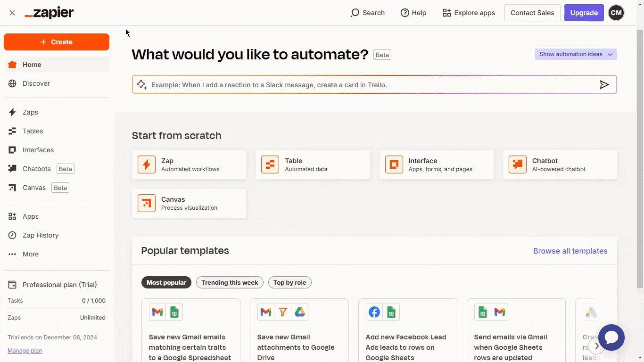Click next arrow in templates carousel
Viewport: 644px width, 362px height.
coord(596,346)
